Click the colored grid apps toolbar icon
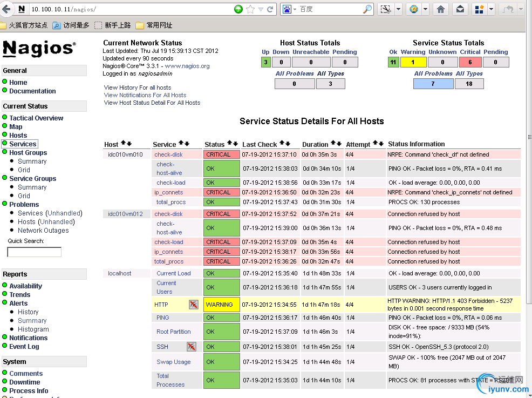The width and height of the screenshot is (532, 398). (x=479, y=9)
